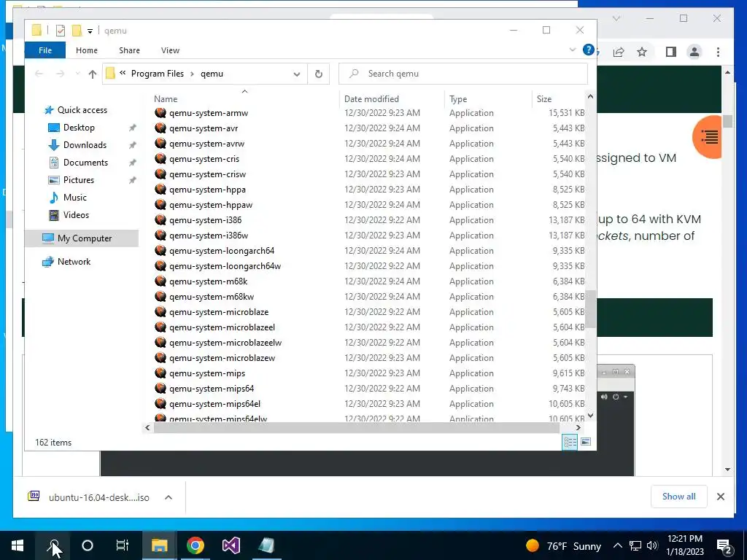Switch to large thumbnails view icon
This screenshot has width=747, height=560.
586,442
